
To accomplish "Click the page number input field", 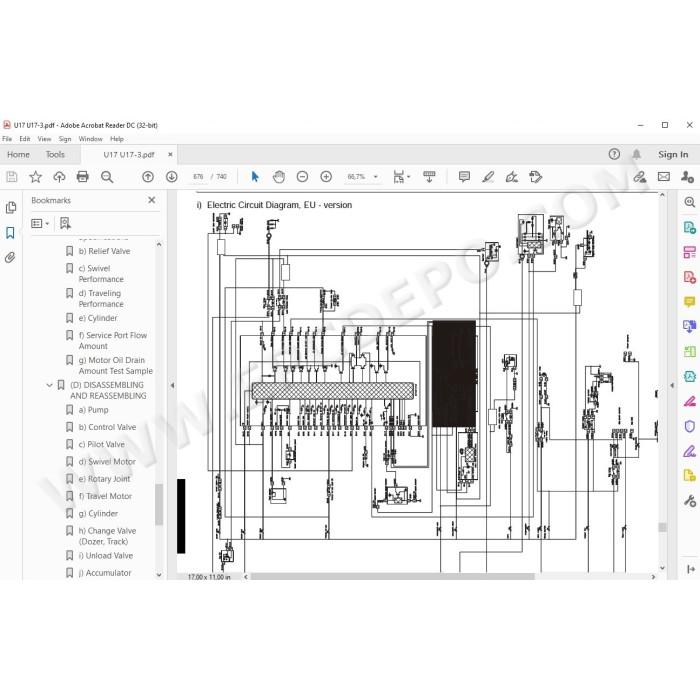I will (198, 177).
